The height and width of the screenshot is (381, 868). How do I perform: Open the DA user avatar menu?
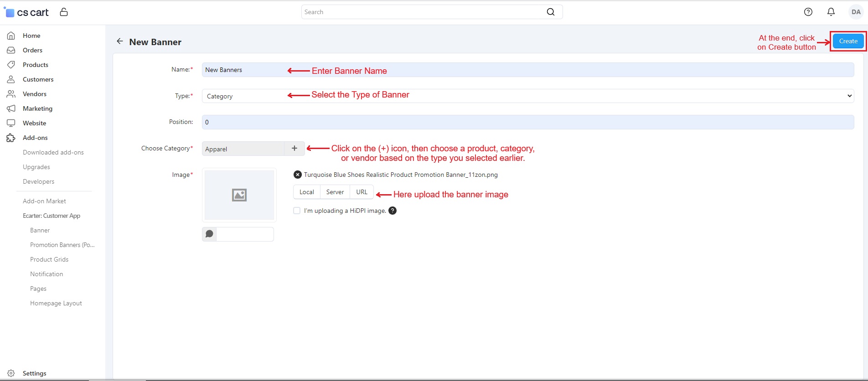tap(856, 12)
